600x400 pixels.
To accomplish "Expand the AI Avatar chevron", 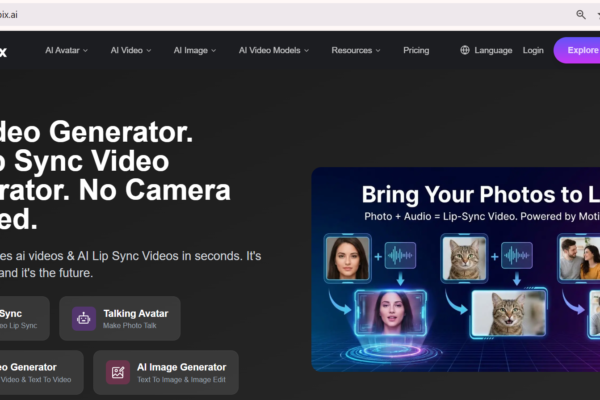I will 85,51.
